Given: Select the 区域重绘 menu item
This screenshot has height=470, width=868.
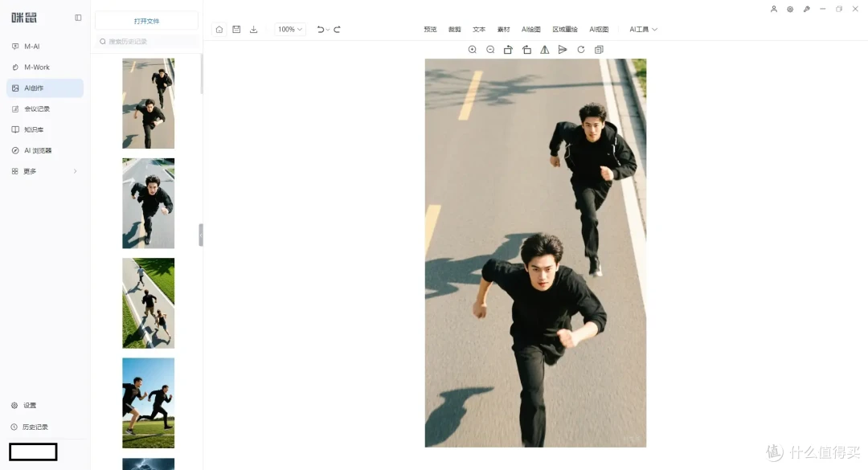Looking at the screenshot, I should [x=565, y=30].
